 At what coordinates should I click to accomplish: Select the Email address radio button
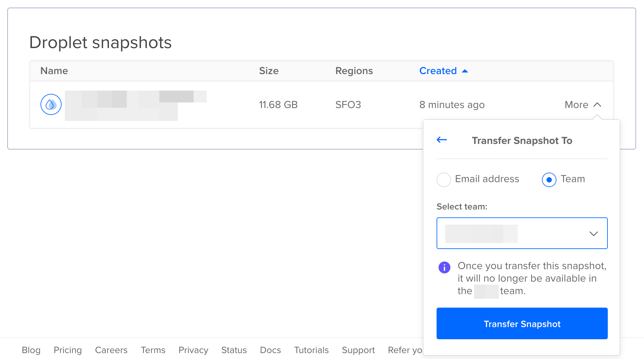(x=443, y=180)
